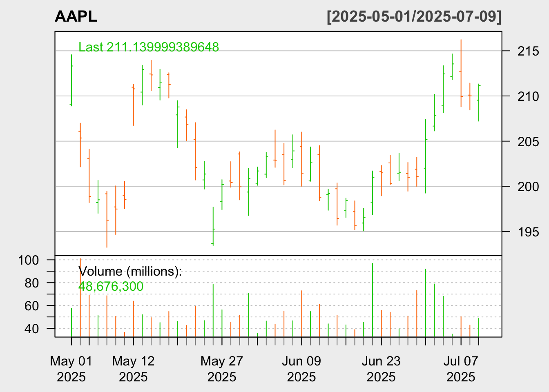Viewport: 549px width, 392px height.
Task: Click the Last 211.139999389648 price label
Action: pos(149,47)
